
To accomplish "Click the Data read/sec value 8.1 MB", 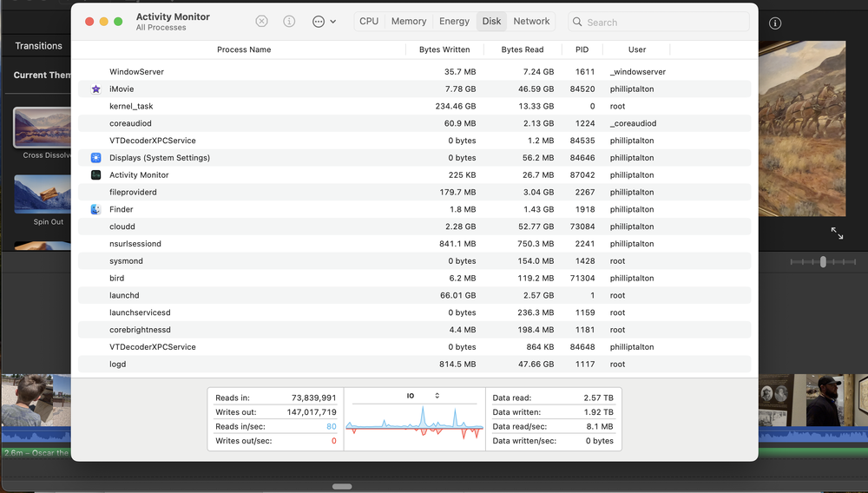I will pyautogui.click(x=600, y=426).
